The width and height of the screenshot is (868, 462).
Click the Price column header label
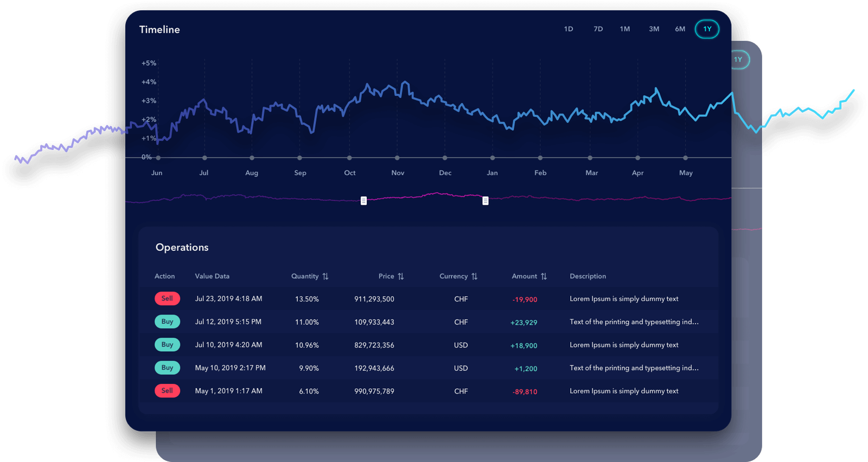[x=386, y=276]
